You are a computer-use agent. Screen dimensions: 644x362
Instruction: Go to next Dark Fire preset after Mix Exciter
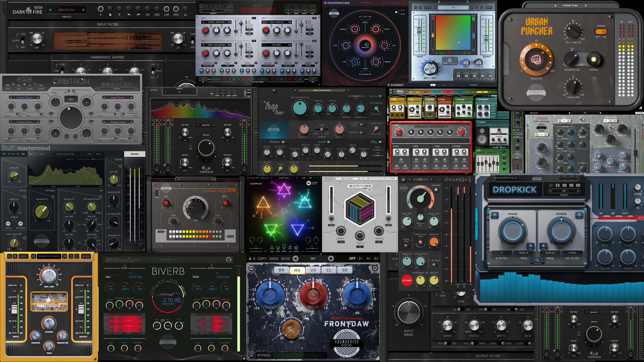84,10
